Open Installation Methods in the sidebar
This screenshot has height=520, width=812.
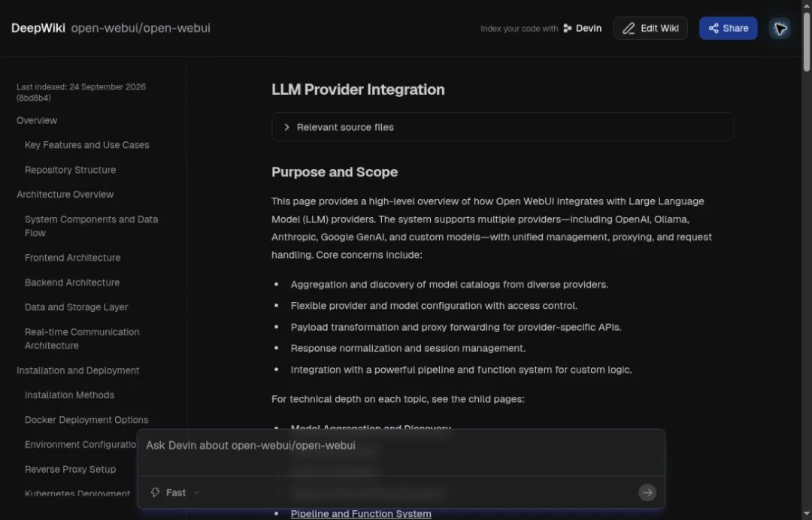(x=69, y=395)
